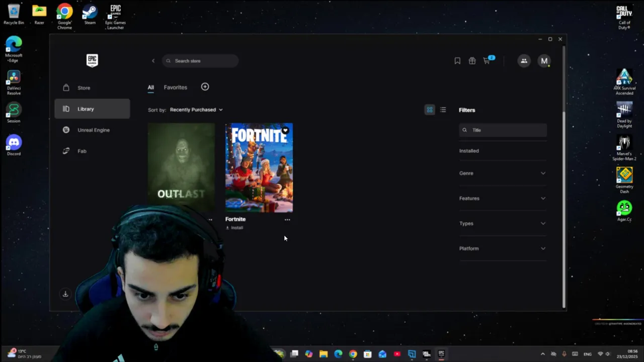
Task: Focus the Search store field
Action: click(200, 61)
